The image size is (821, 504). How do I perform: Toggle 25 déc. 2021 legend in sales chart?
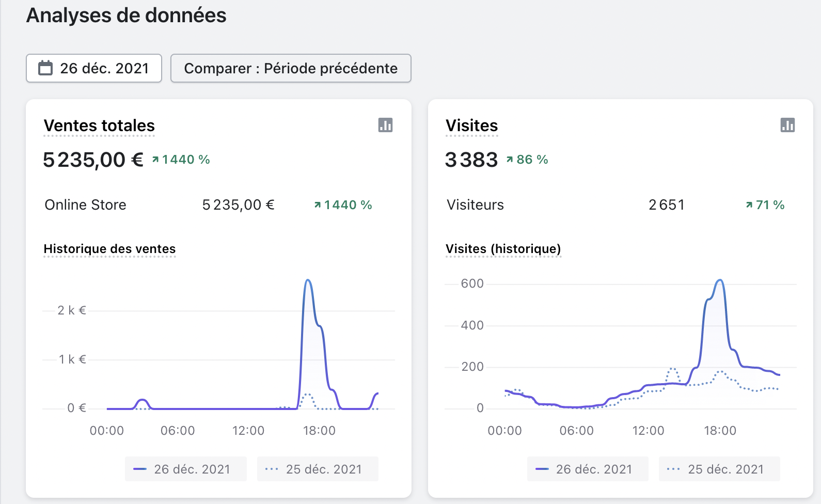(x=318, y=469)
